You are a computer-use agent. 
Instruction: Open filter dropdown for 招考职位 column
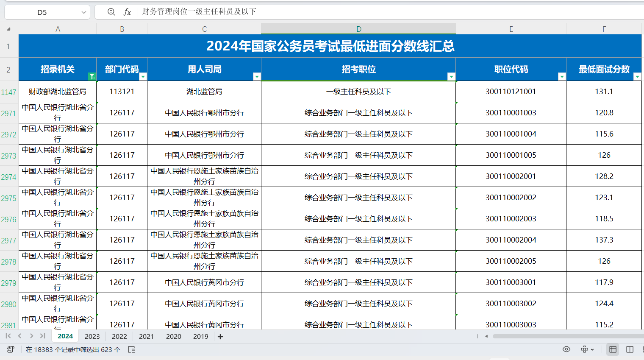(x=451, y=77)
